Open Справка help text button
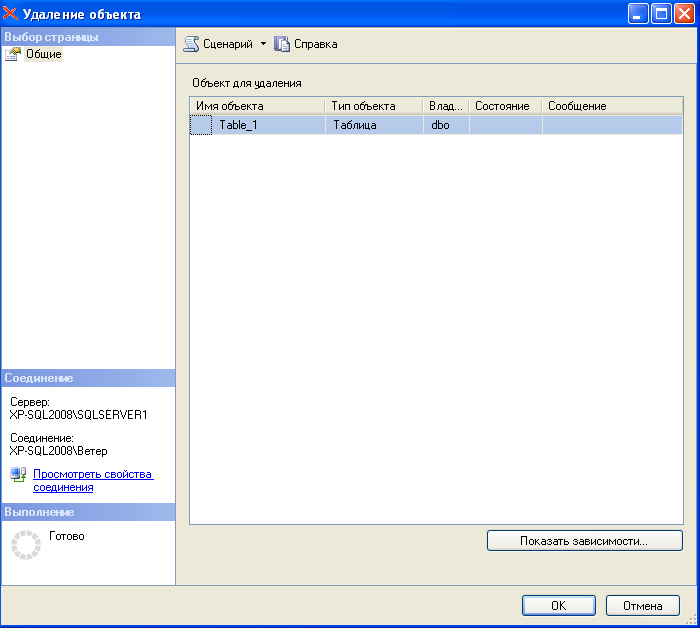The image size is (700, 628). [316, 44]
